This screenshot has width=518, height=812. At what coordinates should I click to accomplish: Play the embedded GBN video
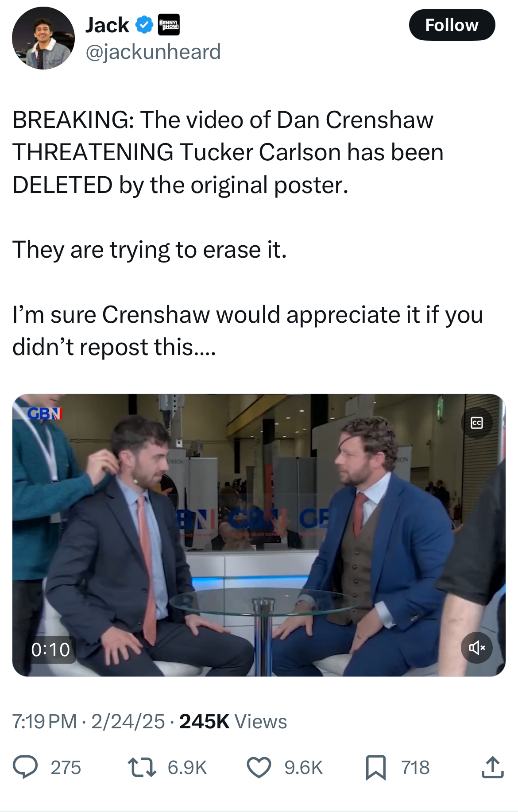(259, 535)
